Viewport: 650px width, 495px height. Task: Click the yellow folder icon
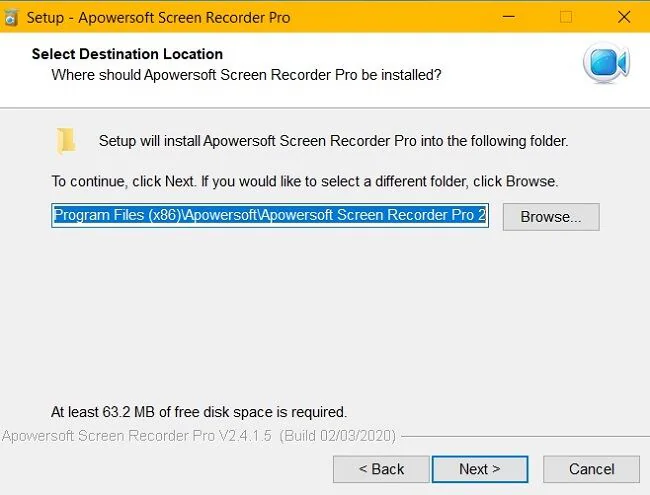click(66, 141)
